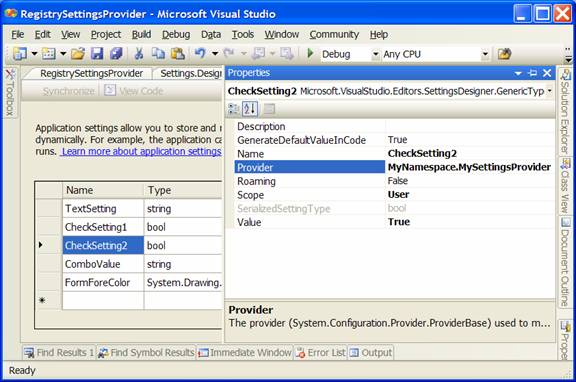The height and width of the screenshot is (382, 576).
Task: Click the Undo arrow icon
Action: 200,54
